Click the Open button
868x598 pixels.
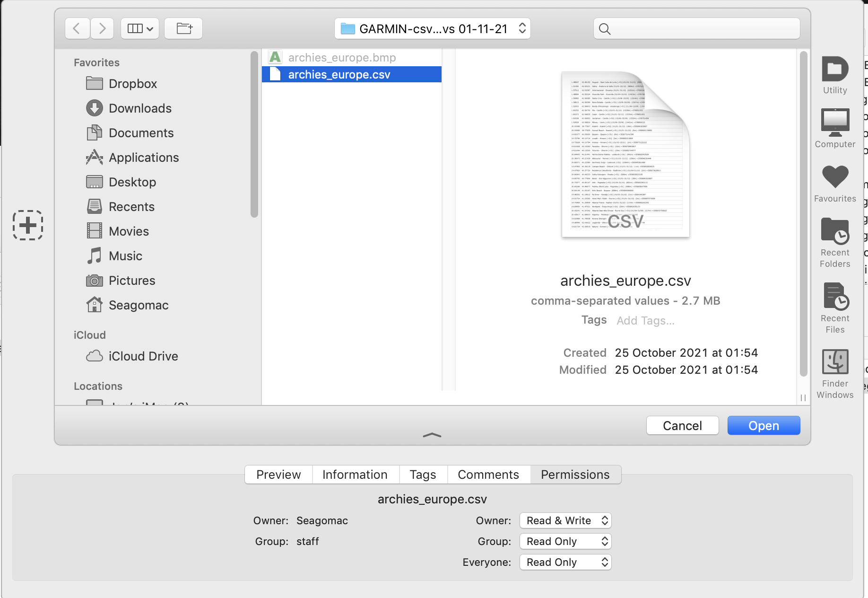point(764,426)
